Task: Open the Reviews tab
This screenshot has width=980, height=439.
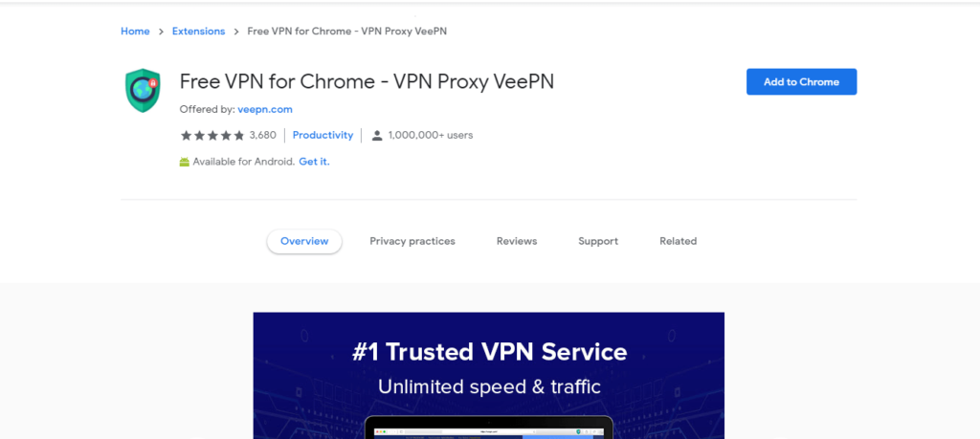Action: [x=517, y=241]
